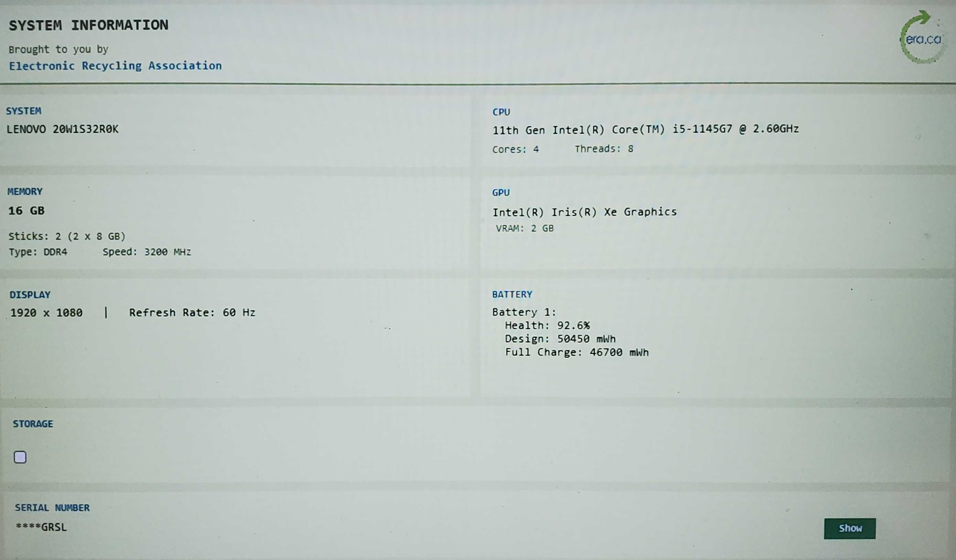Click the 'Sticks: 2 (2 x 8 GB)' line
This screenshot has height=560, width=956.
tap(67, 236)
